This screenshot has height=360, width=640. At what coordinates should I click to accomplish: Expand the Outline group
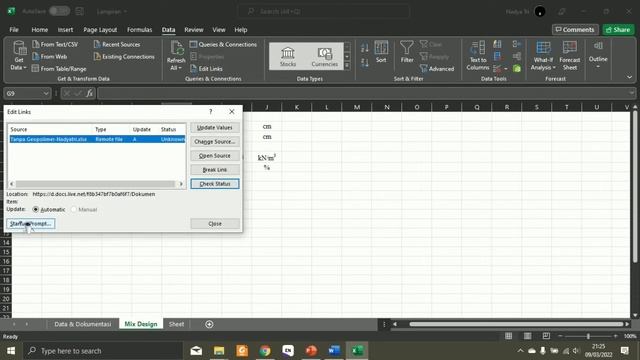click(x=598, y=55)
